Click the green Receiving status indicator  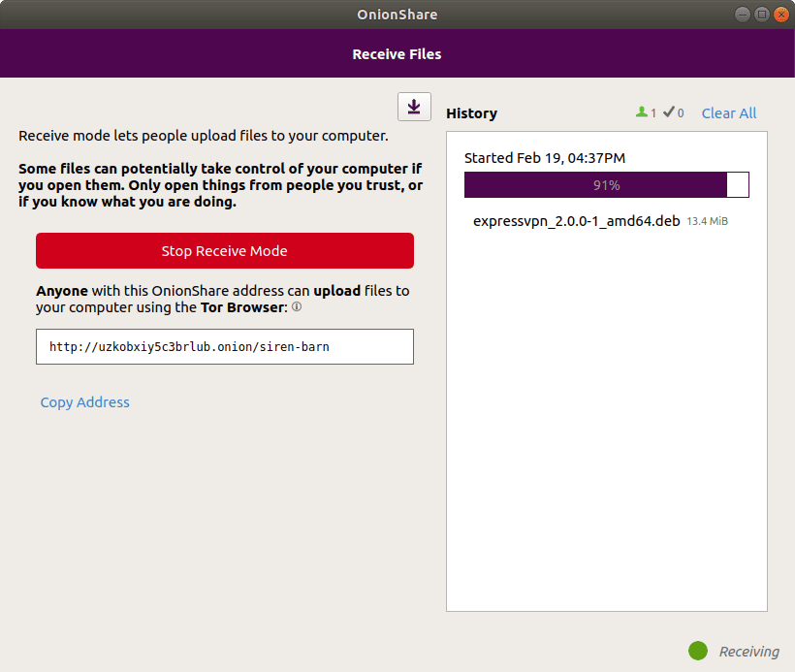(x=698, y=651)
